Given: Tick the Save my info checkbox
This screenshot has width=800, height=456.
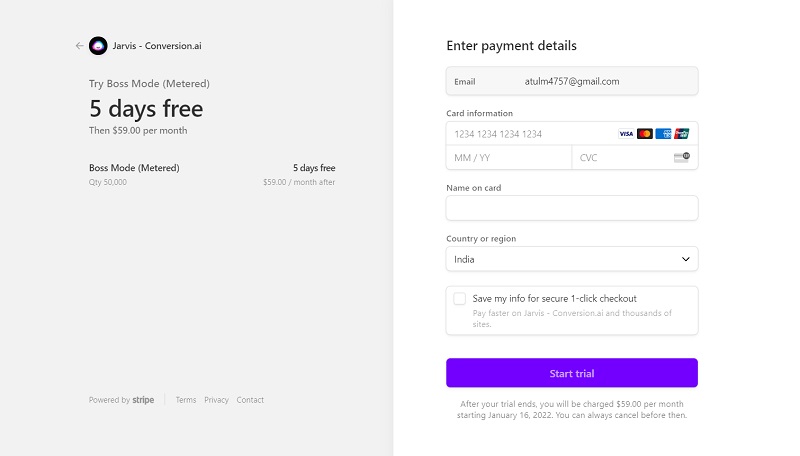Looking at the screenshot, I should coord(460,299).
